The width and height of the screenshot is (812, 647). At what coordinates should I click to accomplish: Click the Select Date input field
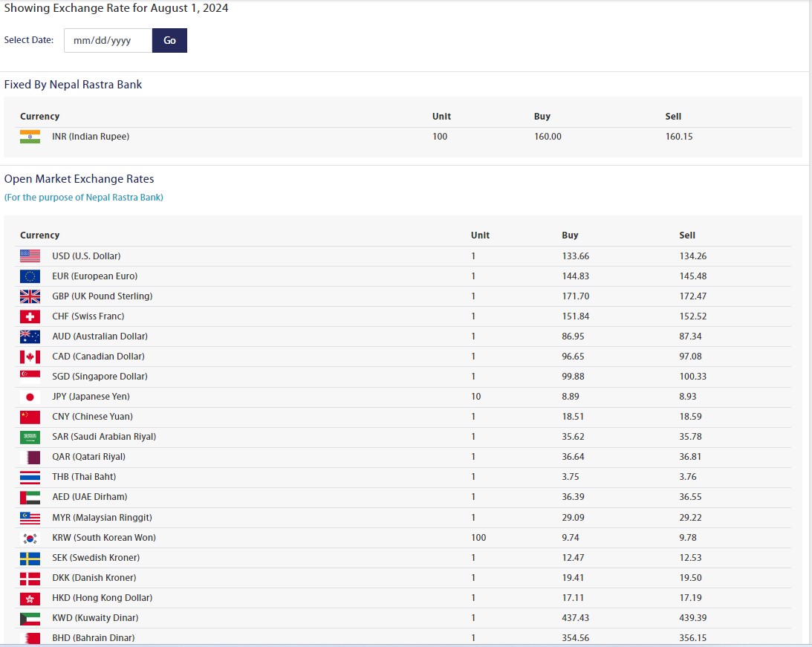pos(108,41)
